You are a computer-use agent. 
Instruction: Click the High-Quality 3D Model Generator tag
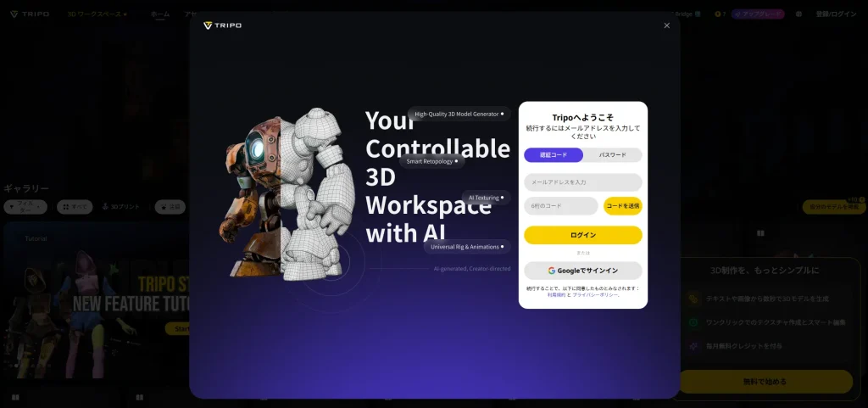(459, 114)
